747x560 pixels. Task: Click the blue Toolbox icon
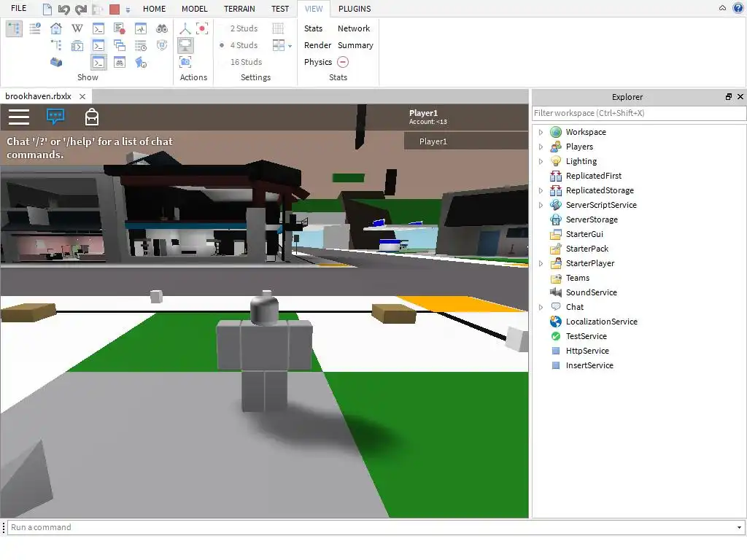click(x=56, y=62)
